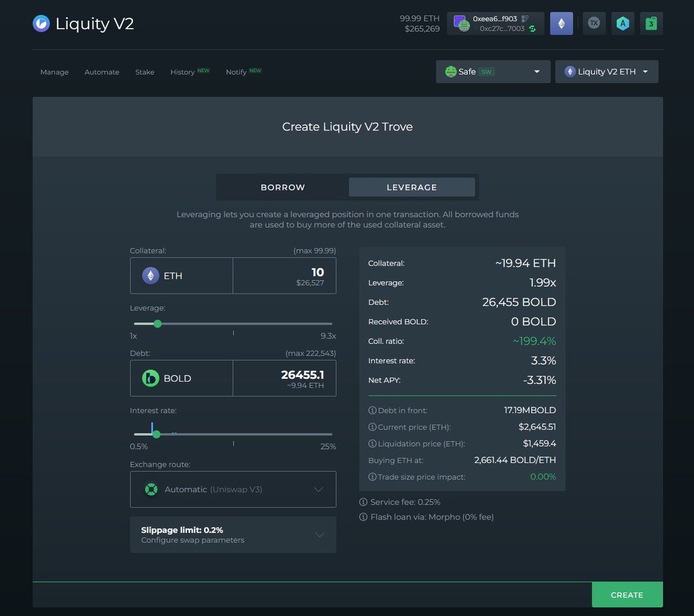Click the Leverage slider track near 9.3x
The image size is (694, 616).
pyautogui.click(x=328, y=324)
